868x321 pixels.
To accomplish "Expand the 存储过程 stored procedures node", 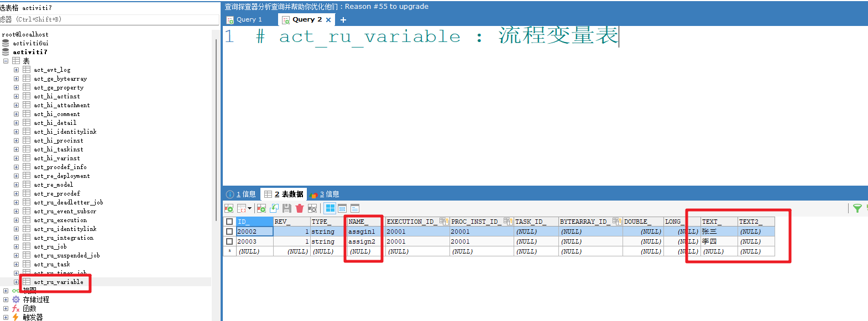I will (6, 299).
